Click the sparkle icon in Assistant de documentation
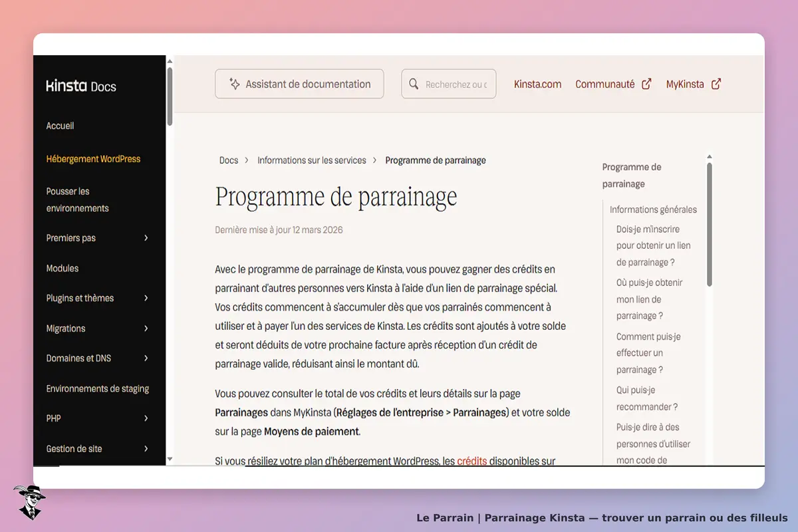 point(234,84)
